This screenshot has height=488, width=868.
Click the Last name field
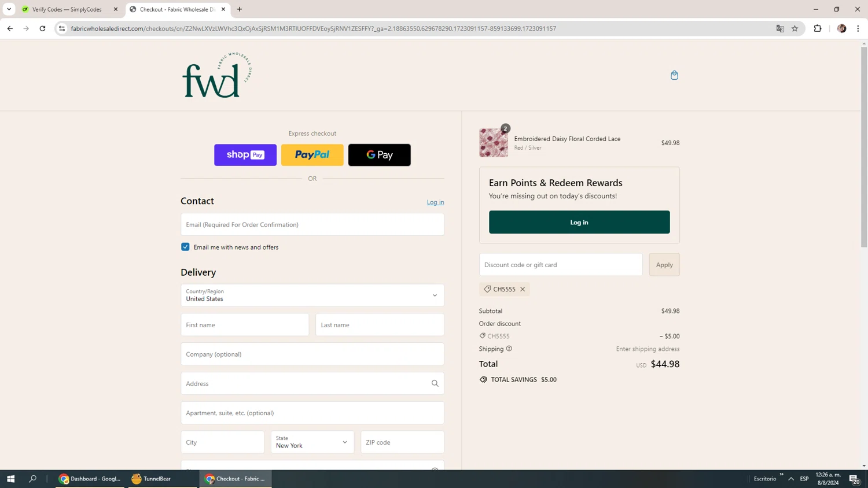coord(380,325)
